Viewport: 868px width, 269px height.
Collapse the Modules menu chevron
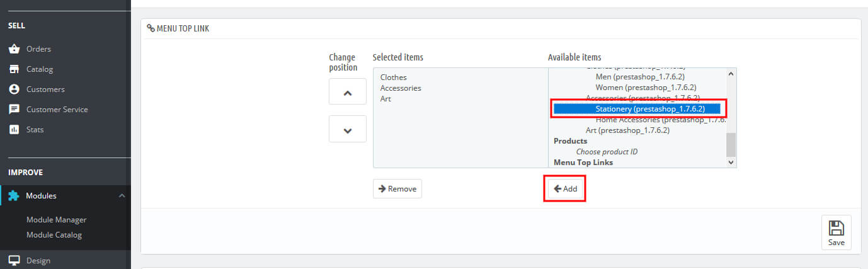[122, 196]
